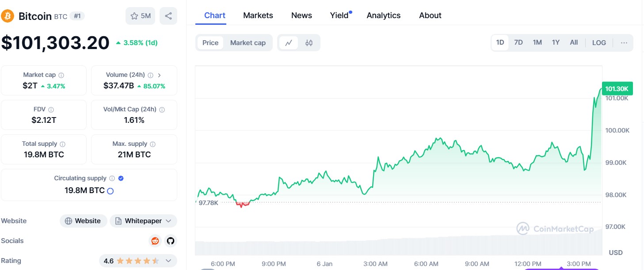This screenshot has width=644, height=270.
Task: Click the Whitepaper button label
Action: pyautogui.click(x=143, y=221)
